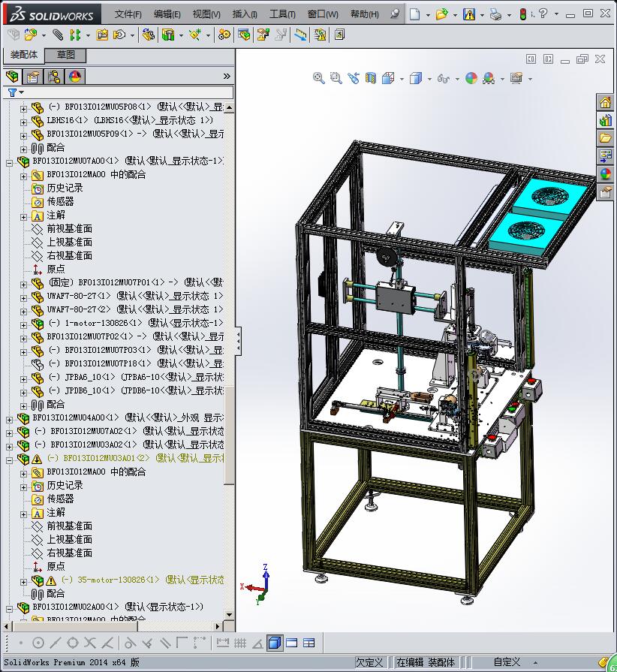617x672 pixels.
Task: Open the 视图(V) menu
Action: coord(206,14)
